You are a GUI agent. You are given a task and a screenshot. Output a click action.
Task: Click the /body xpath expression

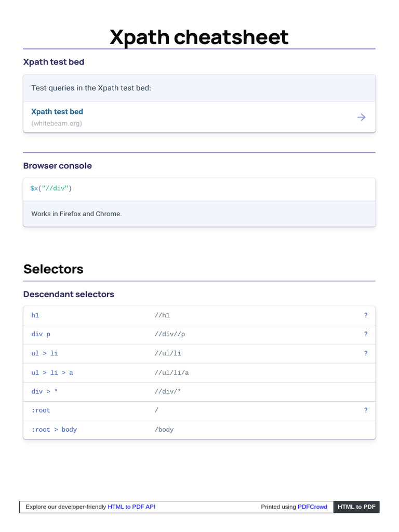point(164,430)
